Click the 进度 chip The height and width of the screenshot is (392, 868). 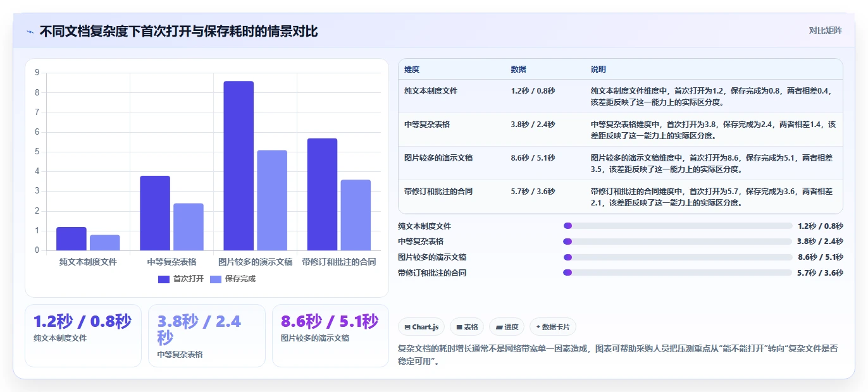click(507, 327)
